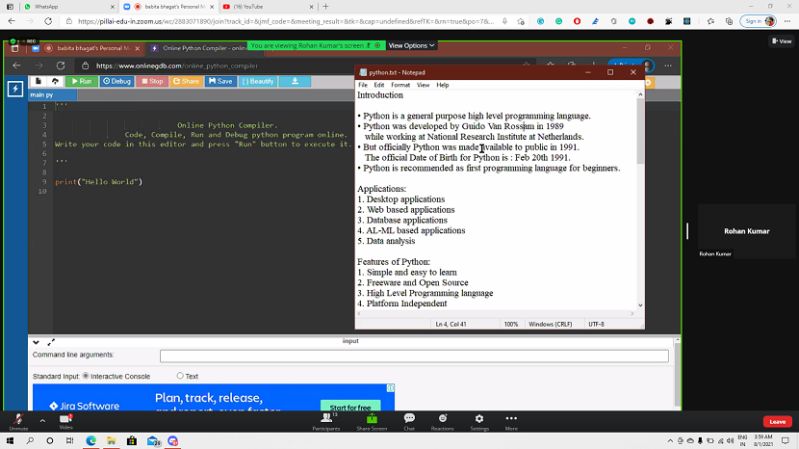Switch to the WhatsApp browser tab

[x=68, y=7]
